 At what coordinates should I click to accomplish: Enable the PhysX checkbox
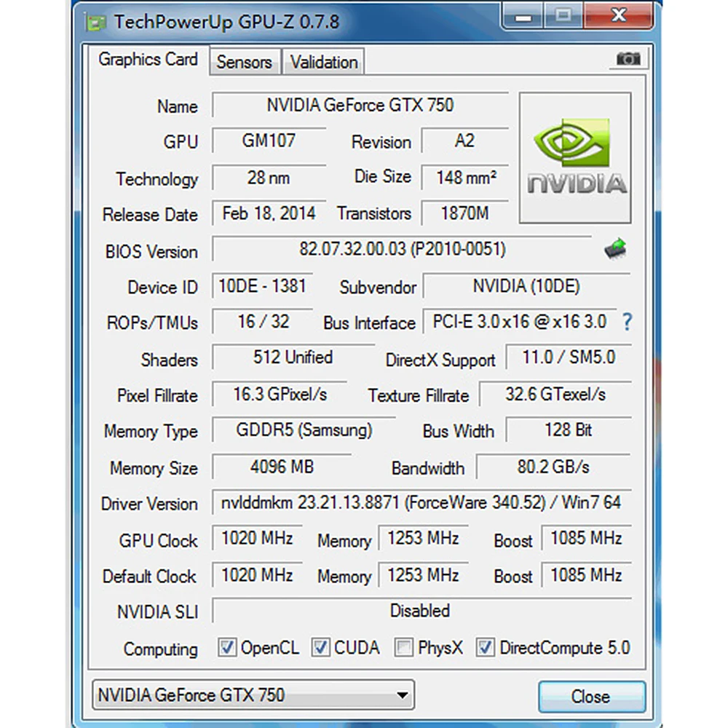[403, 647]
